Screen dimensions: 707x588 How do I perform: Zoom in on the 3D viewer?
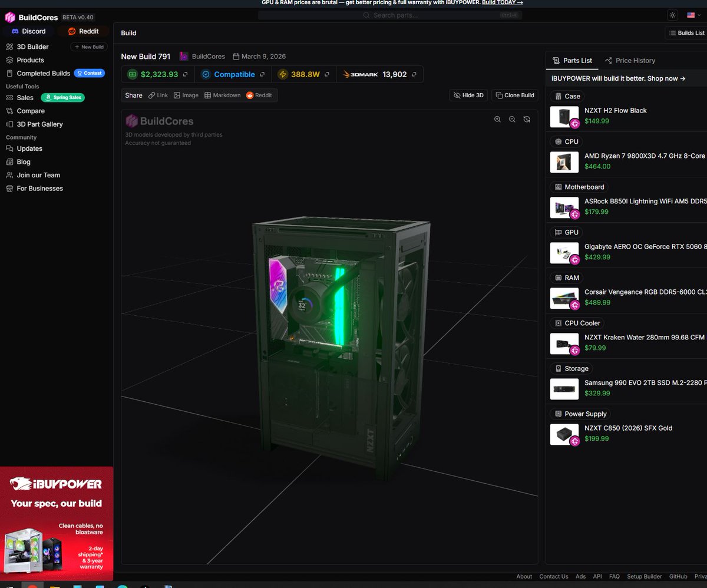498,119
